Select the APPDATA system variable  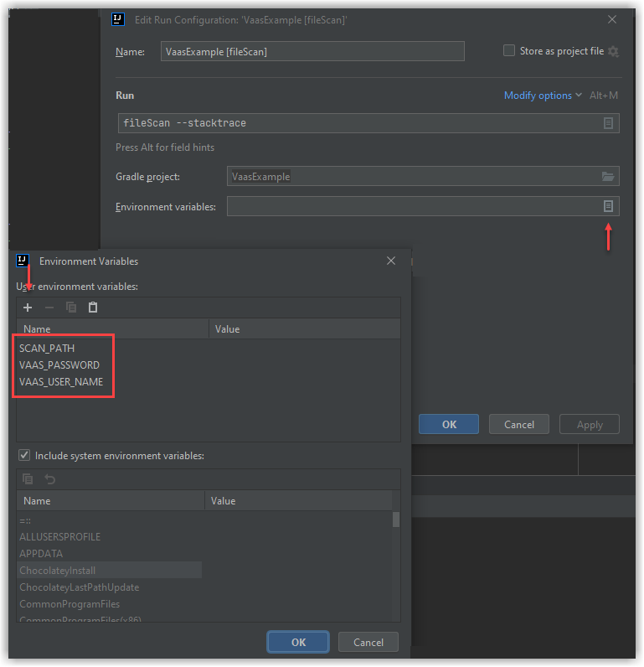[204, 553]
